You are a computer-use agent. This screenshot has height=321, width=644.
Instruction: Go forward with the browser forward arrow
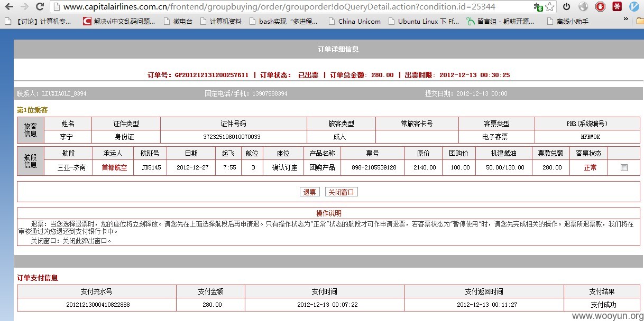tap(24, 7)
